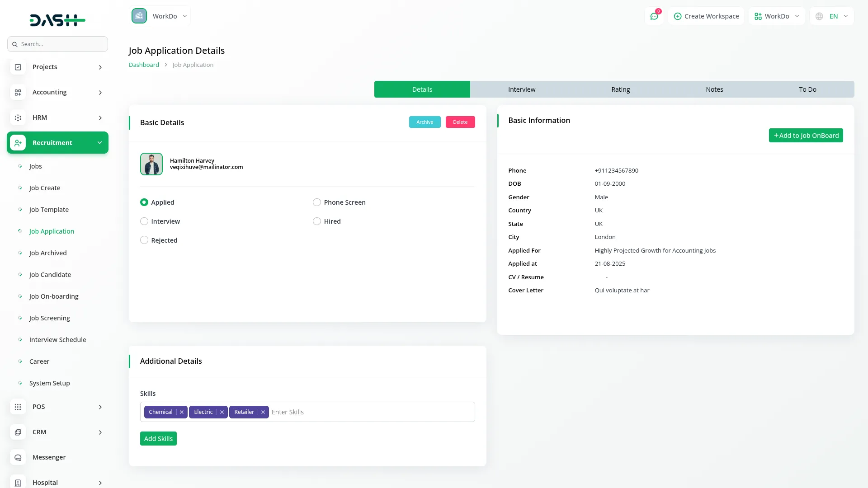The width and height of the screenshot is (868, 488).
Task: Click the POS grid icon
Action: coord(18,407)
